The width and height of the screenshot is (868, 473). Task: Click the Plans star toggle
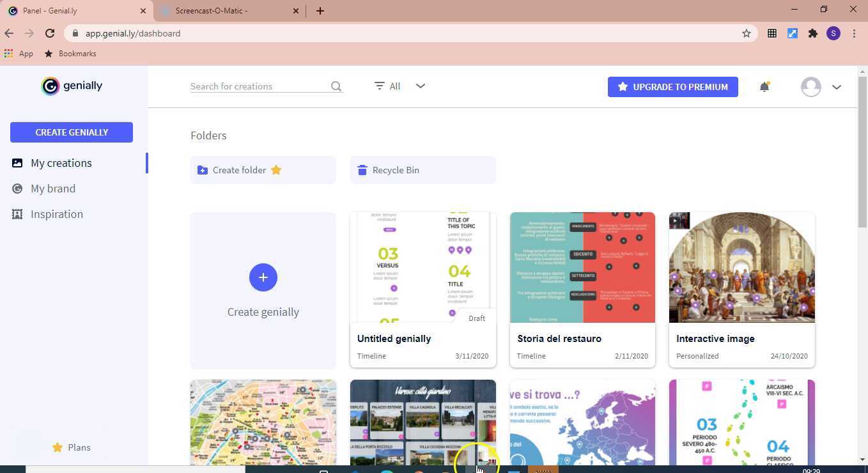pyautogui.click(x=57, y=447)
